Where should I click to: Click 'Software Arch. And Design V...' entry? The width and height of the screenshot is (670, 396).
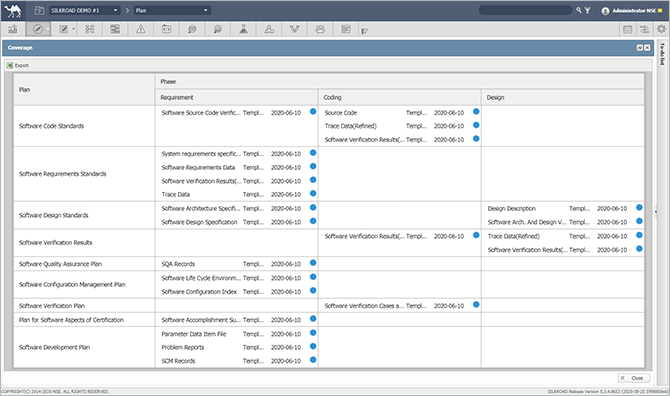pos(526,222)
